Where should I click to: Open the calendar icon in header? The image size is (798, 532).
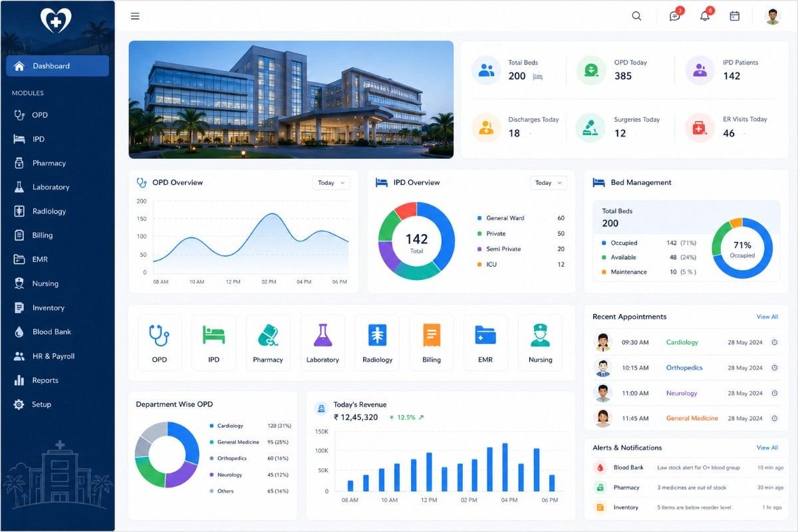[735, 16]
